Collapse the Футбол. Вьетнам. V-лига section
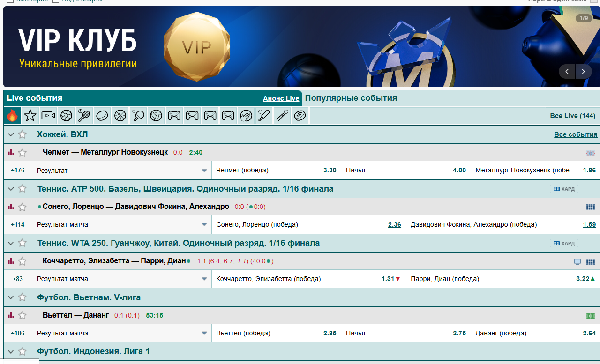Screen dimensions: 600x364 (x=11, y=297)
